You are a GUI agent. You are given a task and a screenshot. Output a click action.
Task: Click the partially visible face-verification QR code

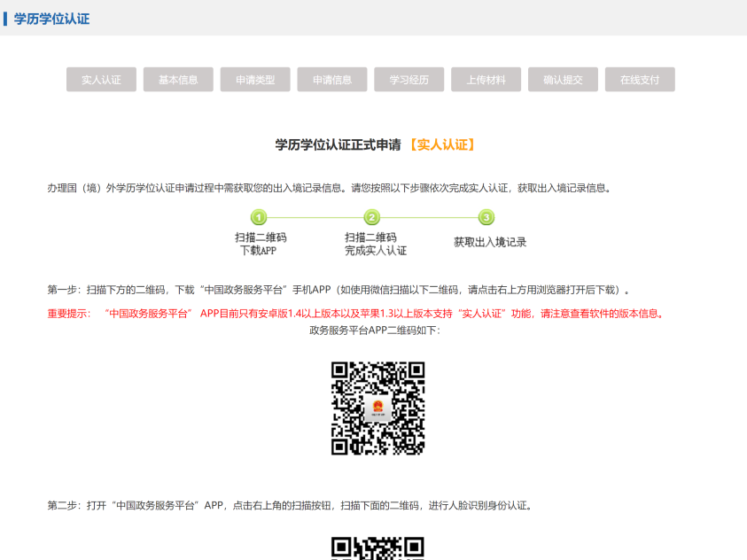pyautogui.click(x=378, y=548)
